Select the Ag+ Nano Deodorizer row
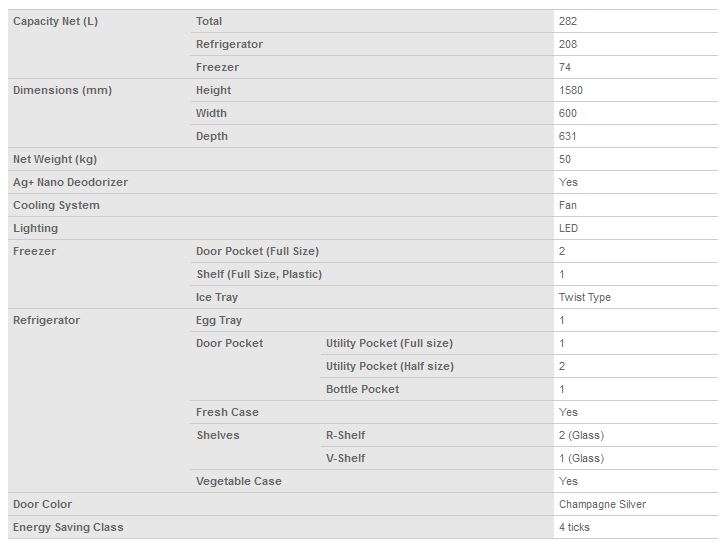Screen dimensions: 726x545 point(363,182)
